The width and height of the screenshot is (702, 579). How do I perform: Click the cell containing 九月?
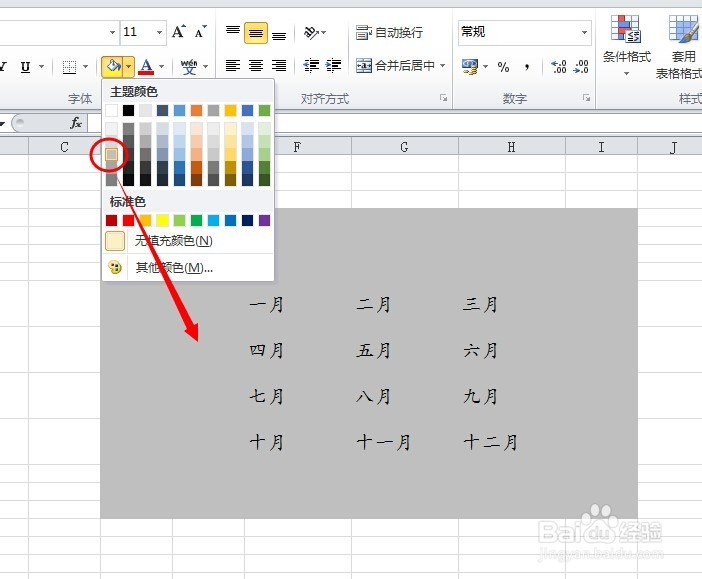(512, 396)
